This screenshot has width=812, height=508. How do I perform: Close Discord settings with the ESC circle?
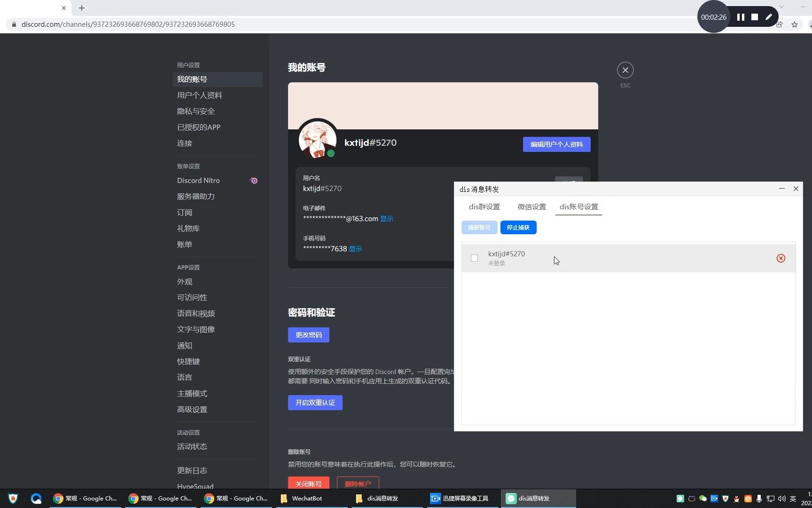click(625, 70)
